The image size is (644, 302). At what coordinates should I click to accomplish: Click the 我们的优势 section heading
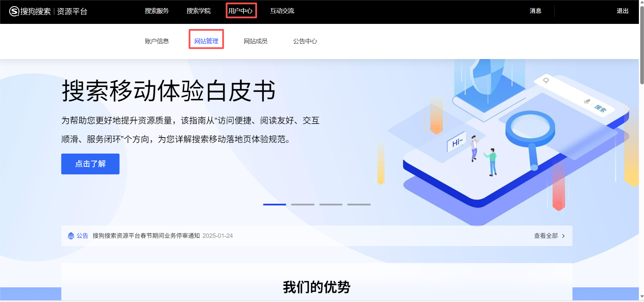click(317, 287)
